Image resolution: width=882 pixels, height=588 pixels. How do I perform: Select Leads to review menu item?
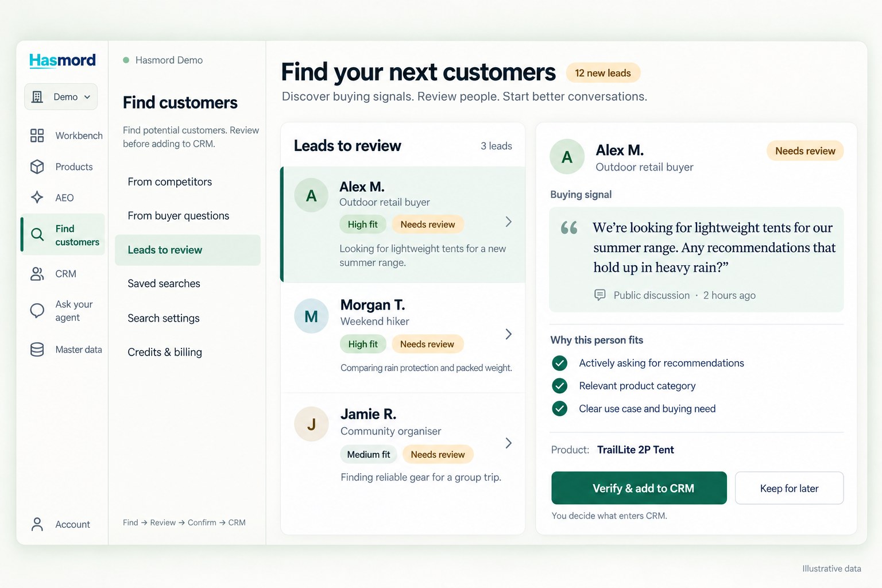pyautogui.click(x=188, y=250)
